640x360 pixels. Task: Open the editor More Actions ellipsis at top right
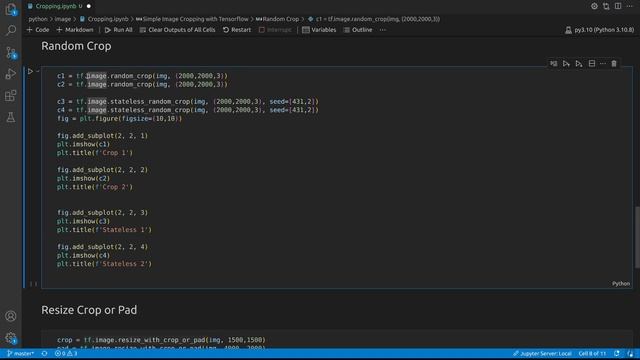[x=630, y=6]
